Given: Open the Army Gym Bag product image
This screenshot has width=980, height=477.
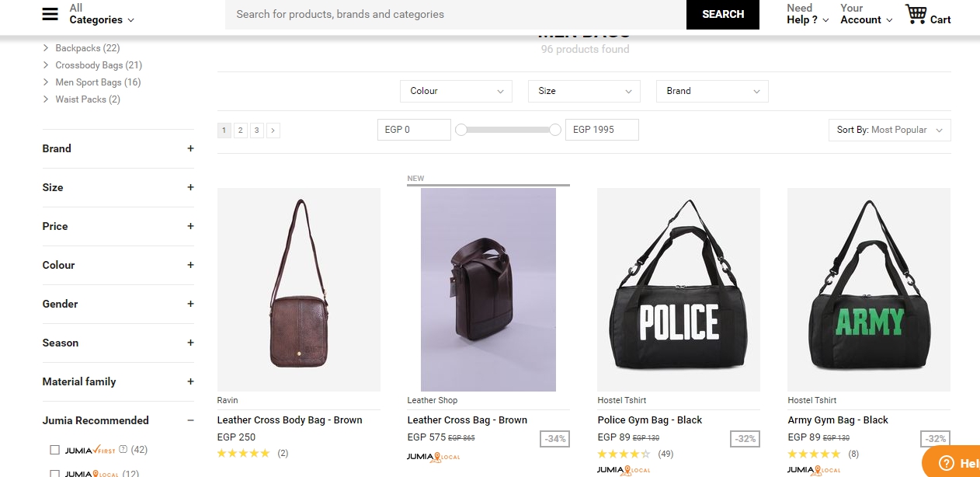Looking at the screenshot, I should 868,289.
